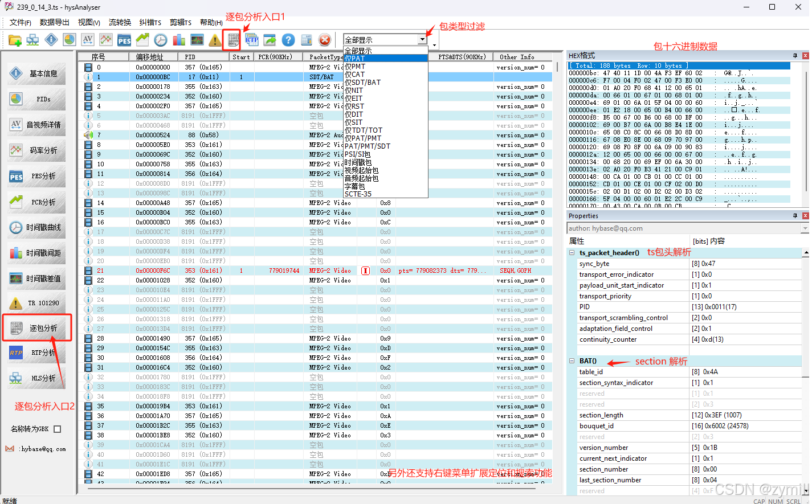
Task: Click the blue question mark help icon
Action: (288, 40)
